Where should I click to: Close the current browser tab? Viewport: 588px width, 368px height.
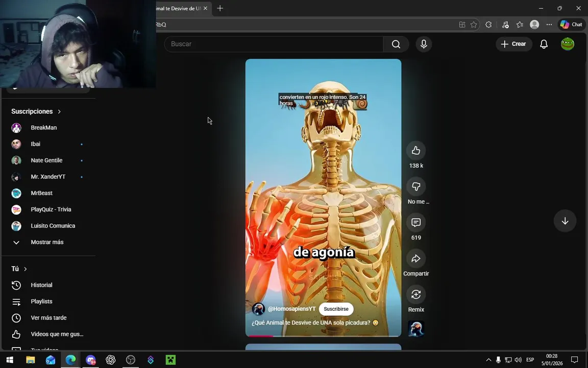point(205,8)
